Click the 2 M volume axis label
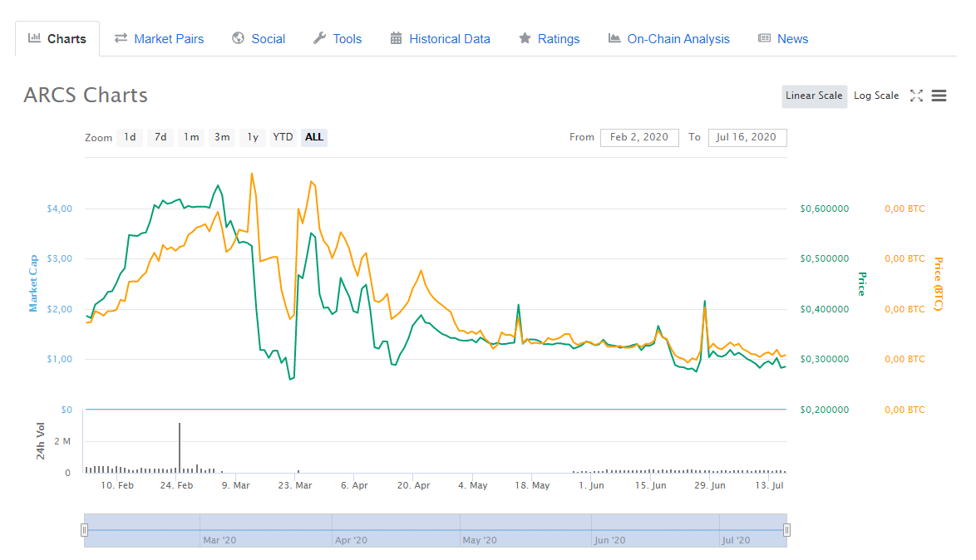This screenshot has width=976, height=560. coord(62,441)
